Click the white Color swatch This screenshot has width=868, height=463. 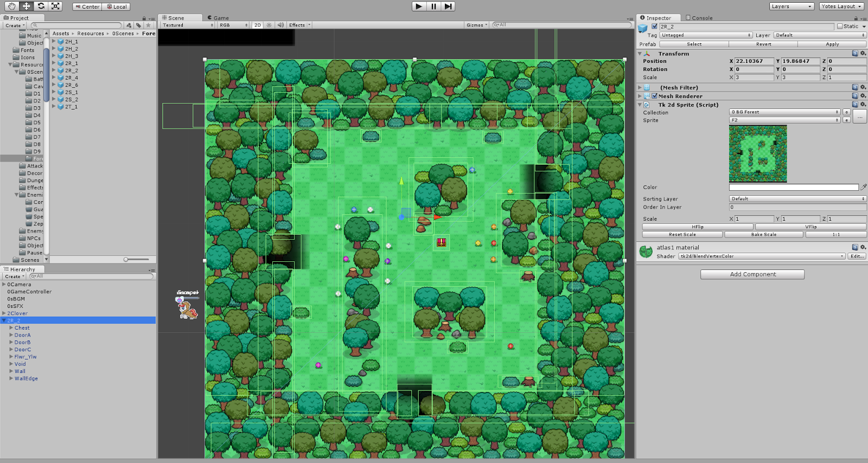point(794,187)
